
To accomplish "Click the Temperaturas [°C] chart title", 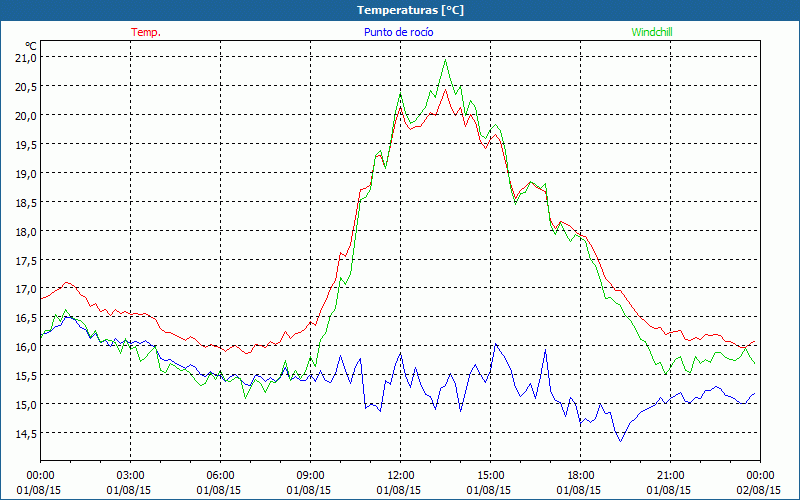I will [410, 10].
